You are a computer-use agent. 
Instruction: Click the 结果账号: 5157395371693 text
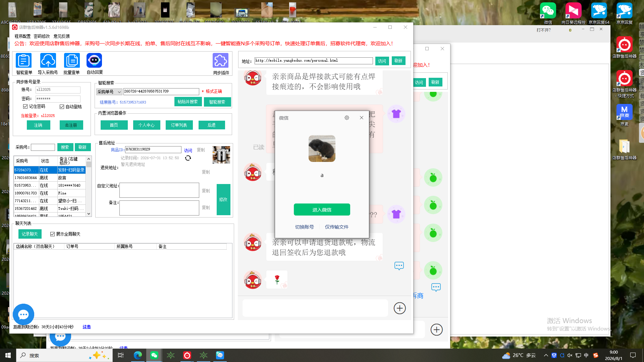tap(123, 102)
